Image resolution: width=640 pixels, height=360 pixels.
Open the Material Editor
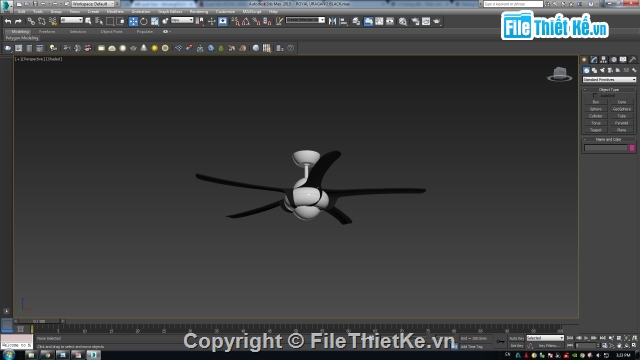point(403,21)
